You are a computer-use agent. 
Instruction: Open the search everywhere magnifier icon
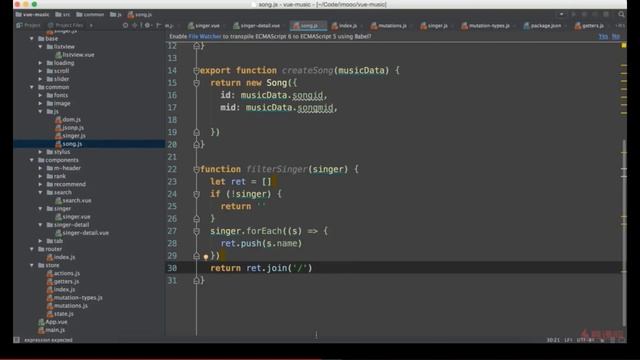point(621,14)
